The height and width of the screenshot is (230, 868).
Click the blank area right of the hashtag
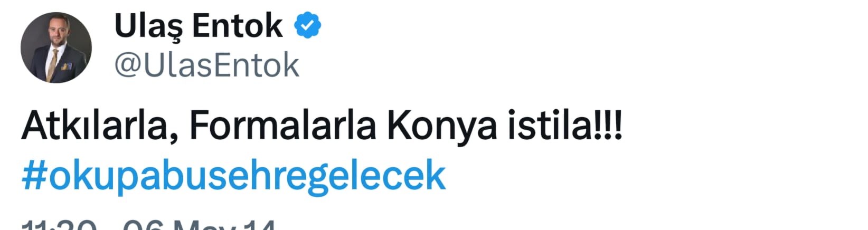click(655, 176)
